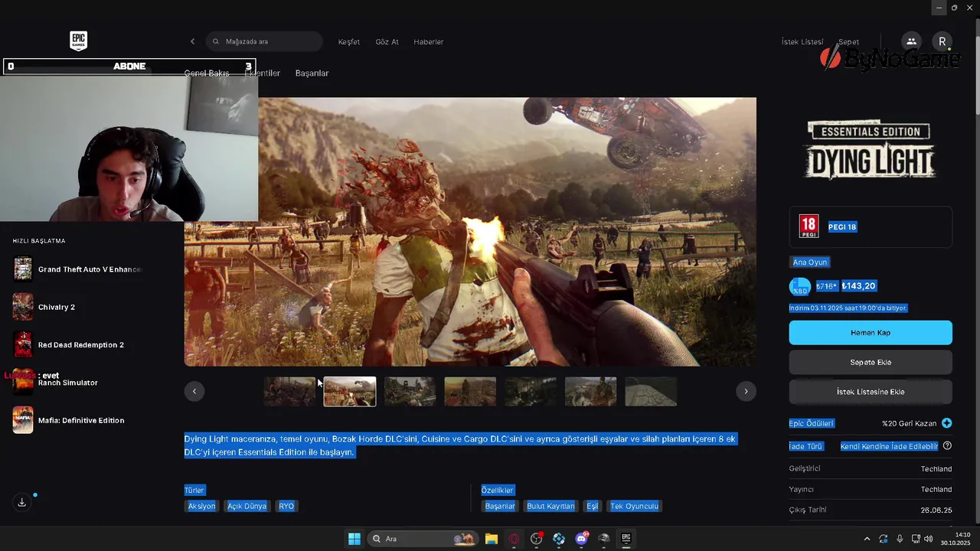The width and height of the screenshot is (980, 551).
Task: Open the Göz At menu
Action: (387, 41)
